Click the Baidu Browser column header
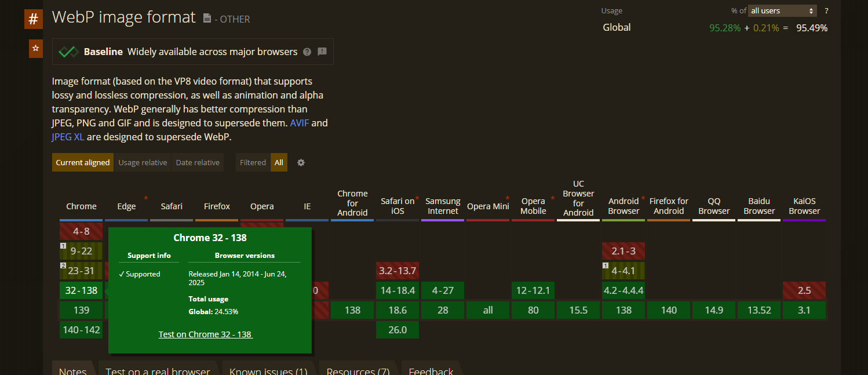Image resolution: width=868 pixels, height=375 pixels. click(x=759, y=206)
